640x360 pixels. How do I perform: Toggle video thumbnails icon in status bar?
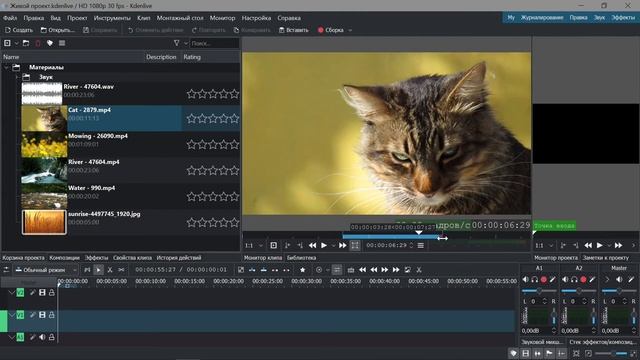(526, 353)
